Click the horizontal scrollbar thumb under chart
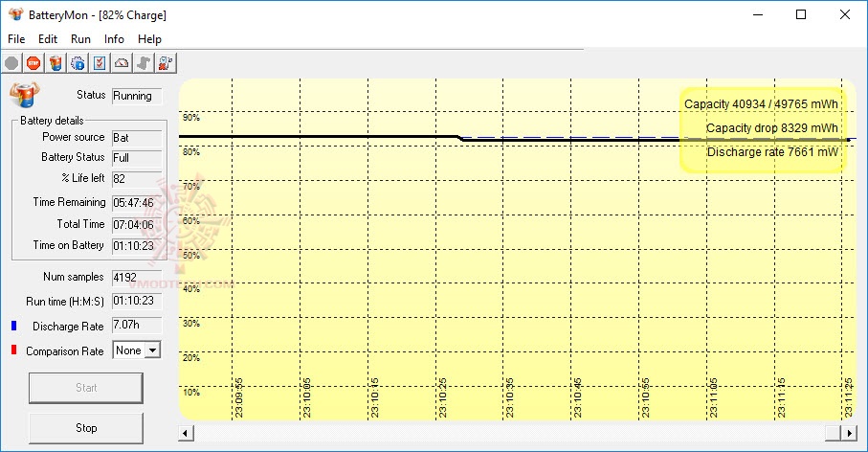This screenshot has height=452, width=868. point(833,433)
